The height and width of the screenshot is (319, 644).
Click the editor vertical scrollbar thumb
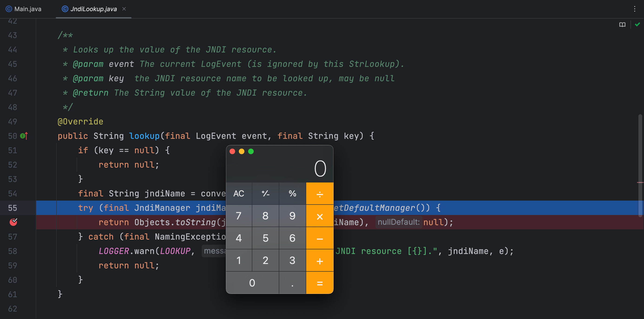[x=640, y=165]
